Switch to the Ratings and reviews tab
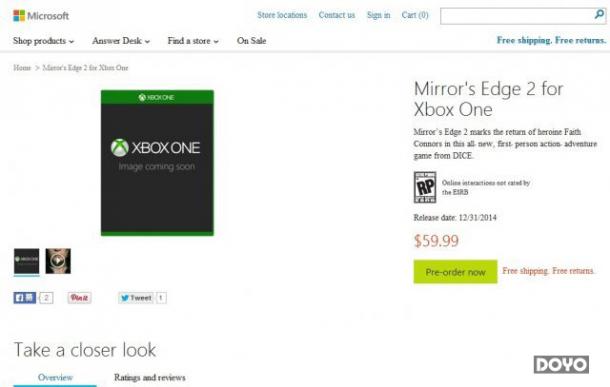The height and width of the screenshot is (387, 610). pyautogui.click(x=150, y=377)
